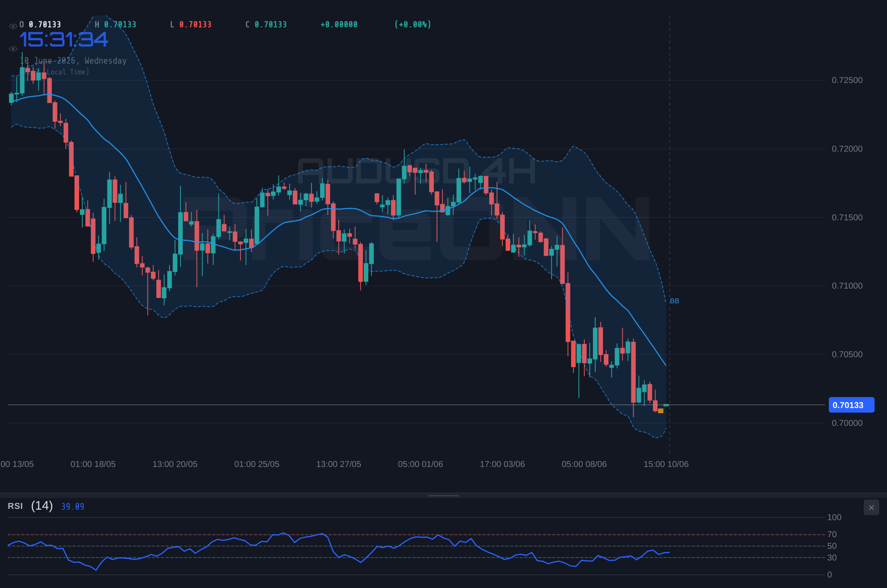Toggle the eye icon beside the OHLC values
Viewport: 887px width, 588px height.
pyautogui.click(x=13, y=26)
